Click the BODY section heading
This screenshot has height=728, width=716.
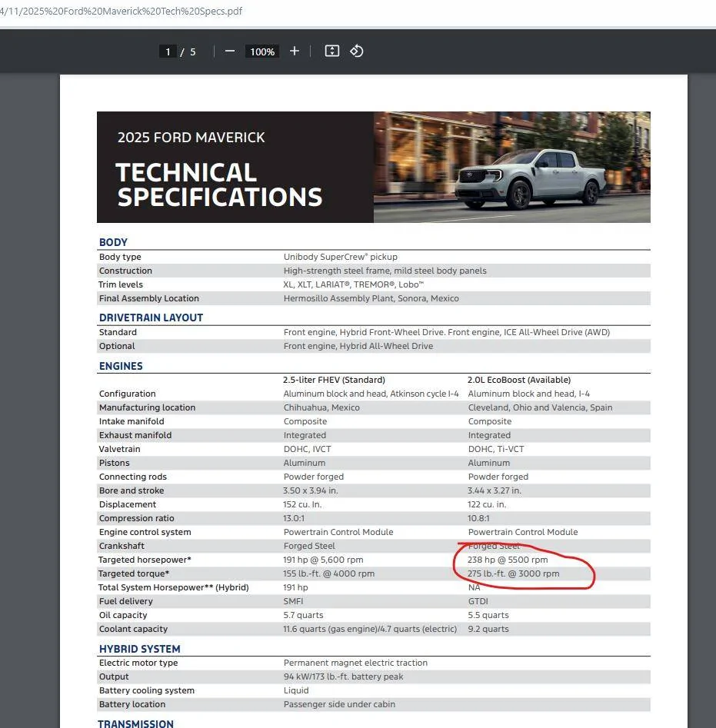click(113, 242)
